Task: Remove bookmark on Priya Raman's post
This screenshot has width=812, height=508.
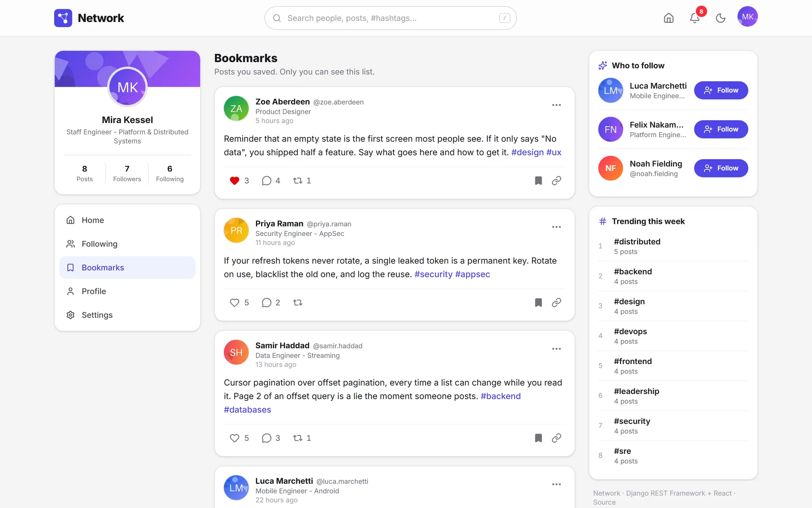Action: [538, 303]
